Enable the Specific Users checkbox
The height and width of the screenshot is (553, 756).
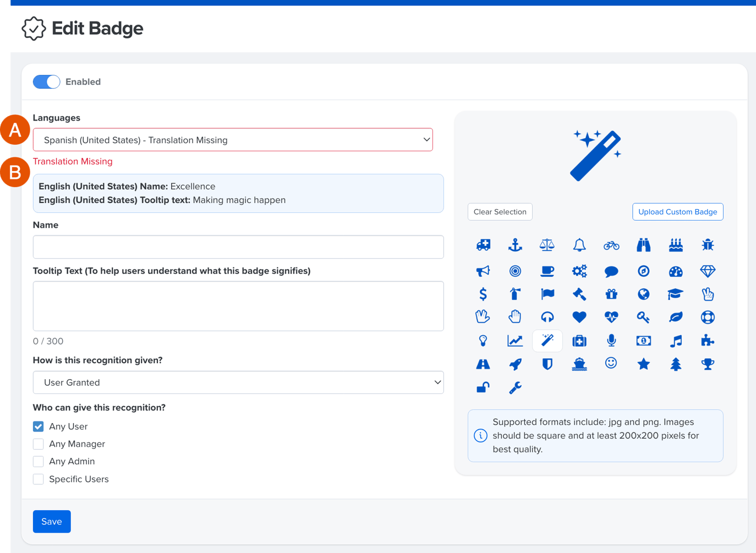point(39,479)
